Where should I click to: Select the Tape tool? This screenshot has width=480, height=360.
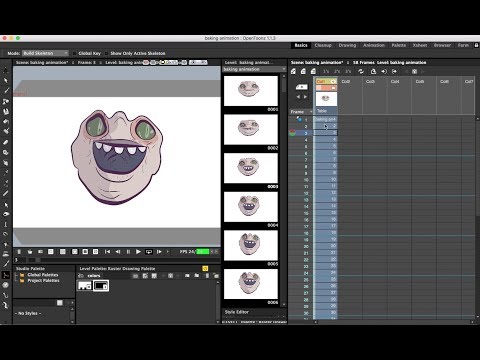[x=5, y=152]
